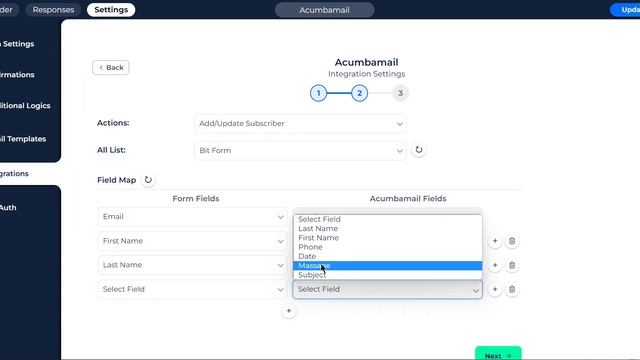The image size is (640, 360).
Task: Go to integration step 1
Action: [318, 93]
